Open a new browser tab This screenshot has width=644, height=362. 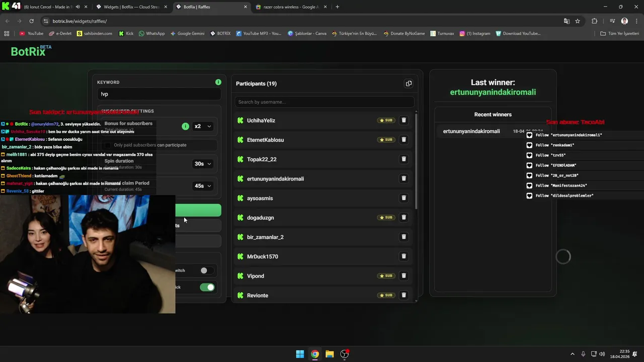pos(337,7)
